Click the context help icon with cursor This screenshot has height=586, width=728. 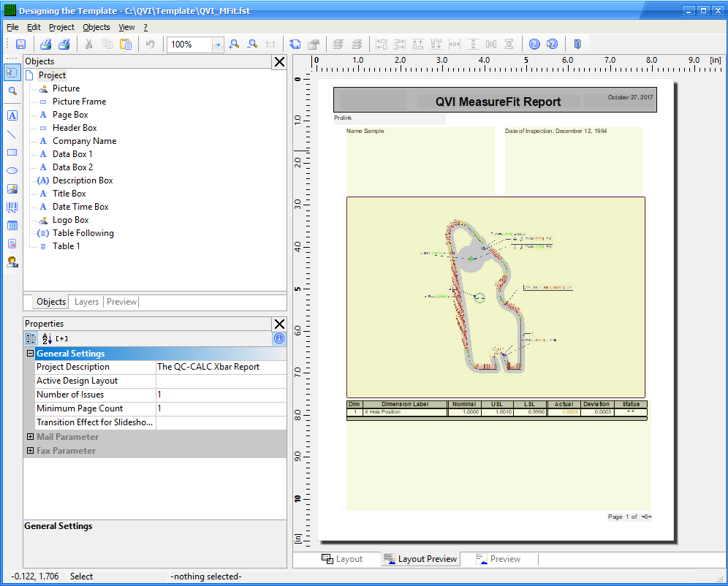coord(552,45)
